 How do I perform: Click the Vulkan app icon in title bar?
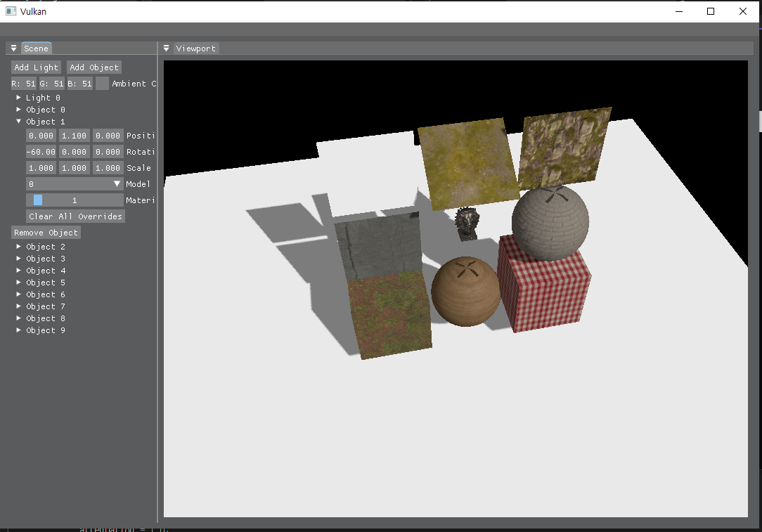click(11, 11)
